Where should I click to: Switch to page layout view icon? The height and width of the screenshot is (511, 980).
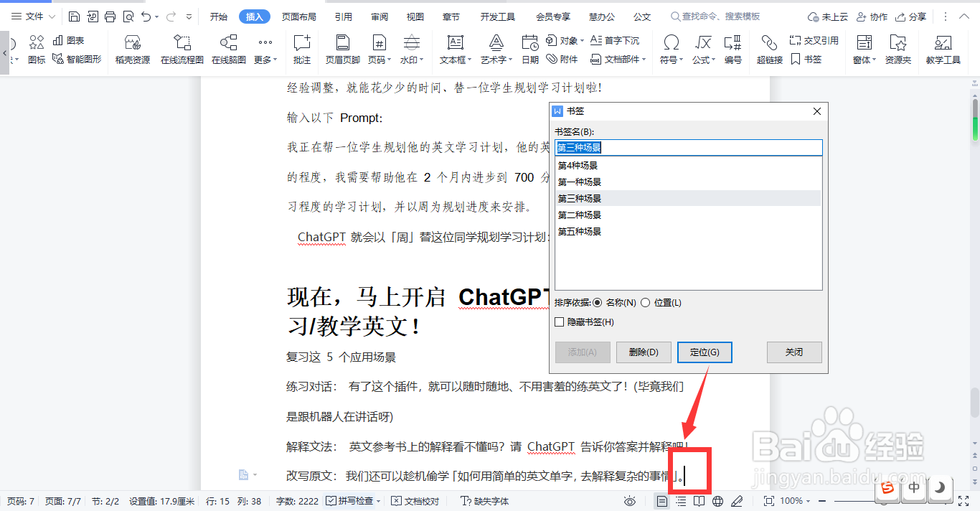tap(662, 501)
